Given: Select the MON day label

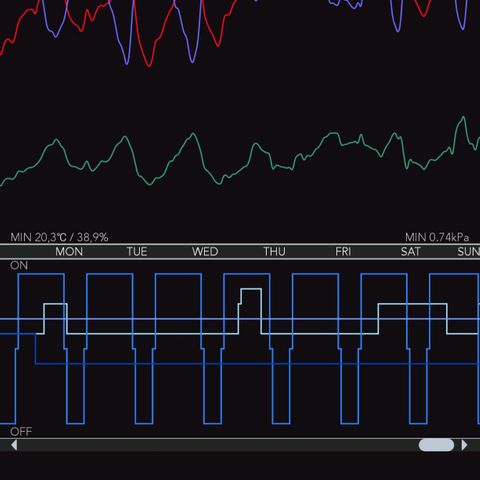Looking at the screenshot, I should point(69,252).
